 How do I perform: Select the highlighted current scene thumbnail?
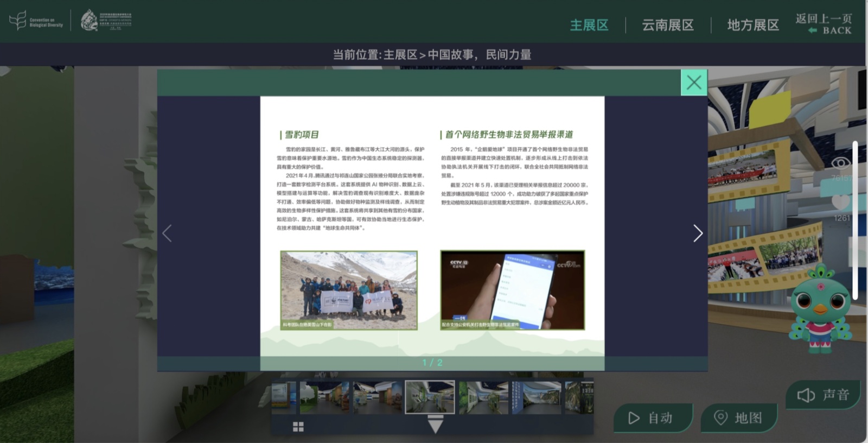(x=430, y=397)
